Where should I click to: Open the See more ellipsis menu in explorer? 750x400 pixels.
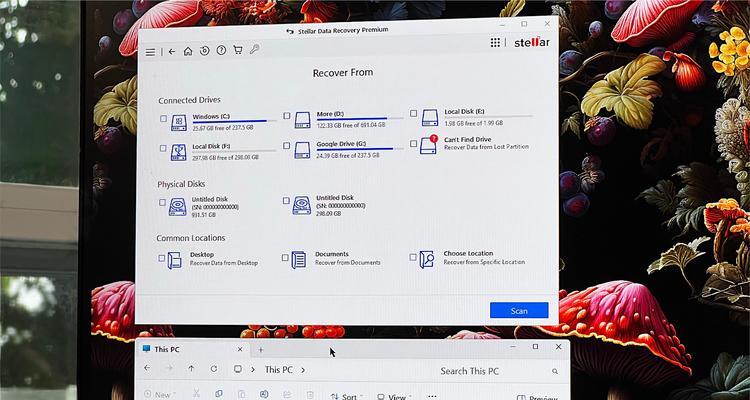[x=432, y=396]
